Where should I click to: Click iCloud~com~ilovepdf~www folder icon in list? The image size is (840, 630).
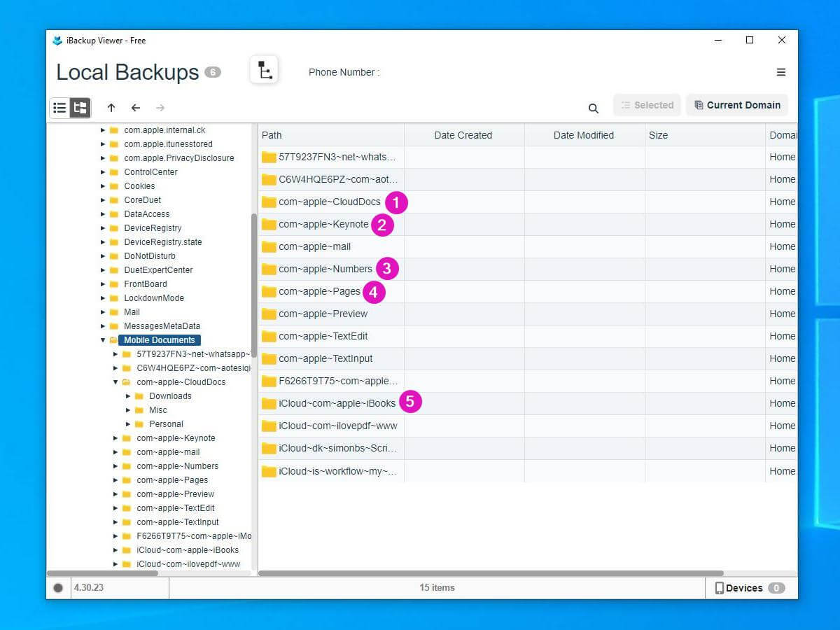(269, 426)
